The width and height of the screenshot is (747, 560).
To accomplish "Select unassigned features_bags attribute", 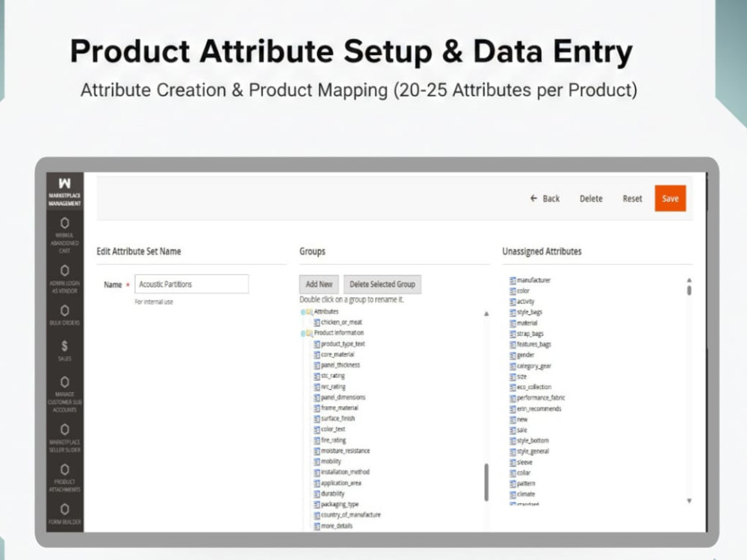I will [x=530, y=344].
